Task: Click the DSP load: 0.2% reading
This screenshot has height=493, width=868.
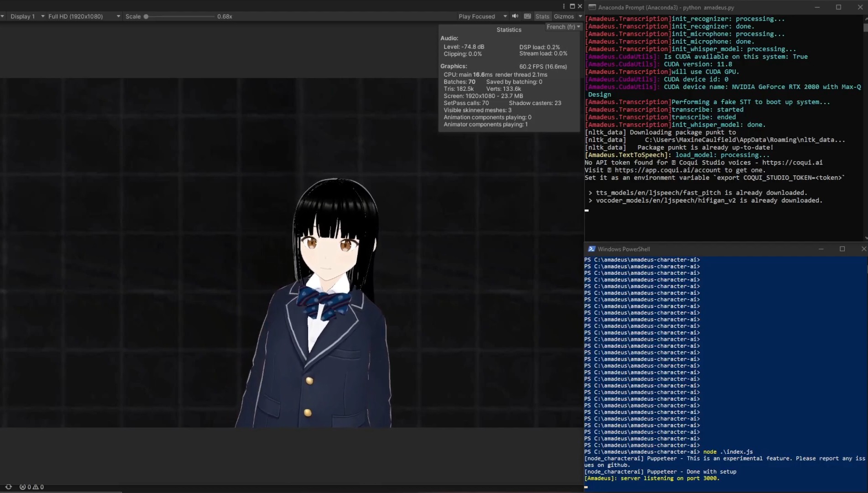Action: point(539,47)
